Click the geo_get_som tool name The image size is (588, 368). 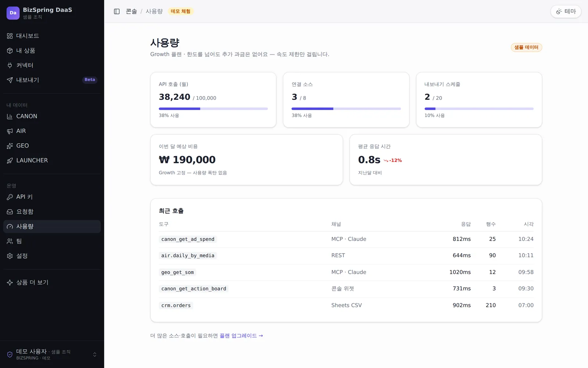(178, 272)
